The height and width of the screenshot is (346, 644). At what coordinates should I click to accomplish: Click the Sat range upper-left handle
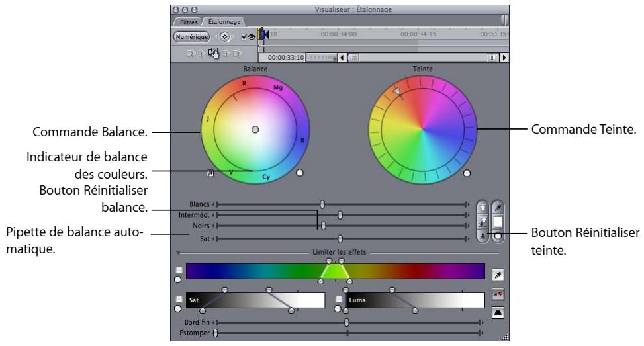tap(224, 290)
